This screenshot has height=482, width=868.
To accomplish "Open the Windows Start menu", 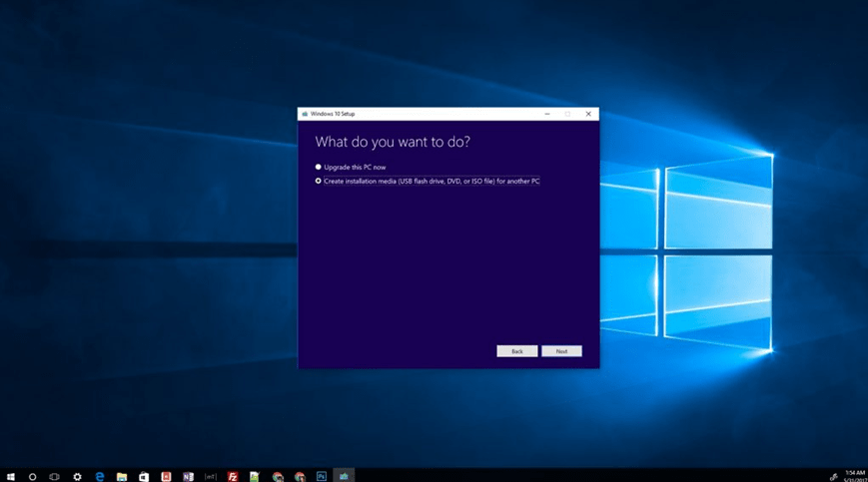I will pos(11,476).
